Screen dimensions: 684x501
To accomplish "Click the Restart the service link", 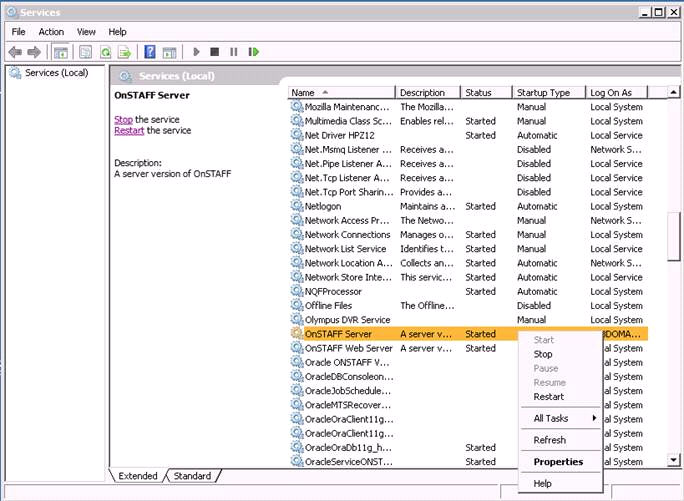I will (129, 130).
